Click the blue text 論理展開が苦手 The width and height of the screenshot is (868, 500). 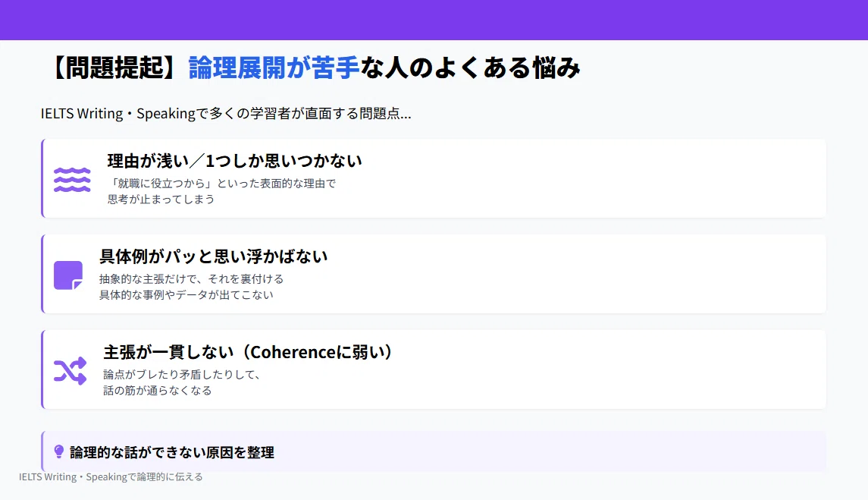coord(274,68)
